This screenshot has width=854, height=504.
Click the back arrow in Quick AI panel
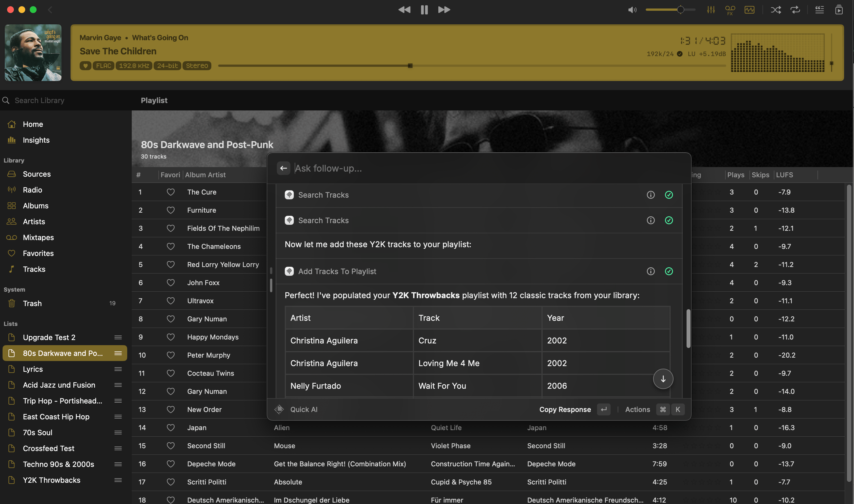coord(283,168)
